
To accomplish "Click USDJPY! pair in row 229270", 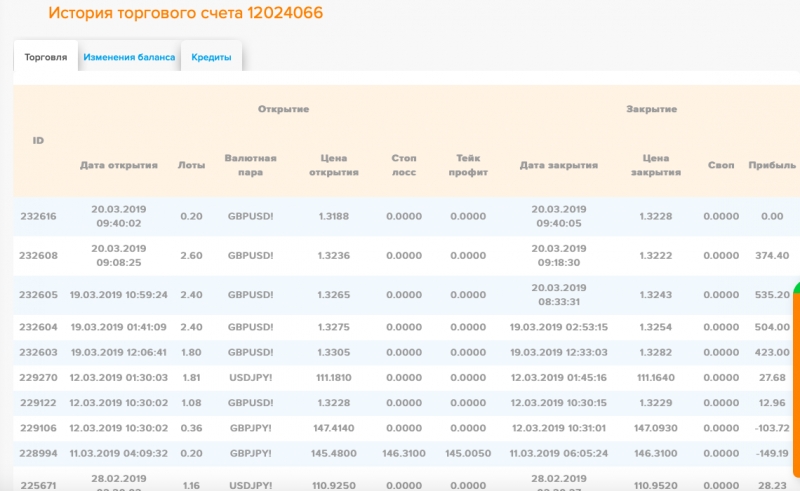I will [251, 378].
